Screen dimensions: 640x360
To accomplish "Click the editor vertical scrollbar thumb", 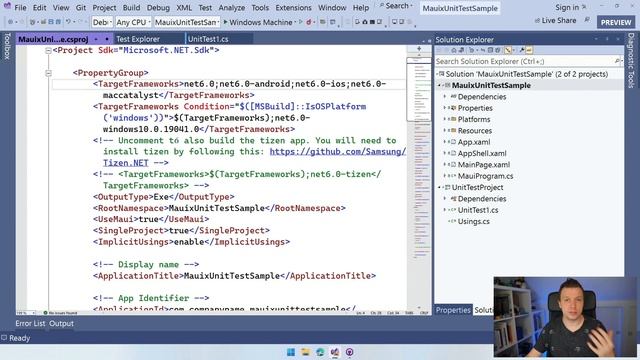I will (419, 89).
